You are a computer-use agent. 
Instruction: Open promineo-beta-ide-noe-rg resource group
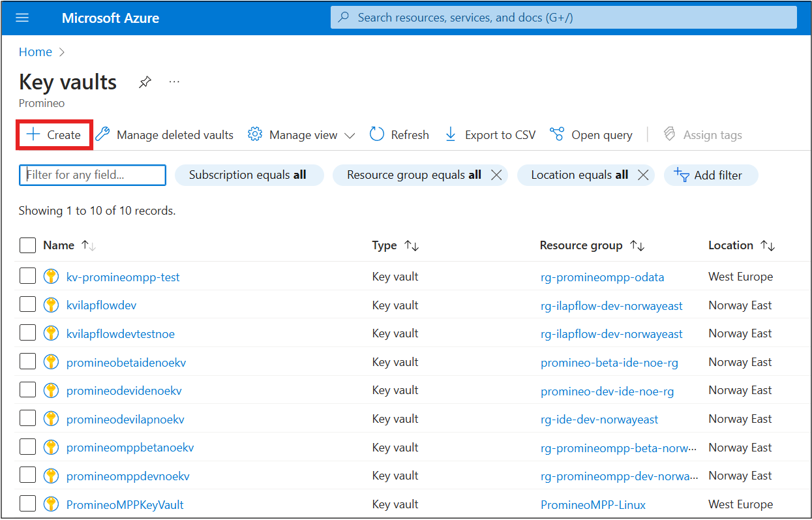tap(609, 362)
